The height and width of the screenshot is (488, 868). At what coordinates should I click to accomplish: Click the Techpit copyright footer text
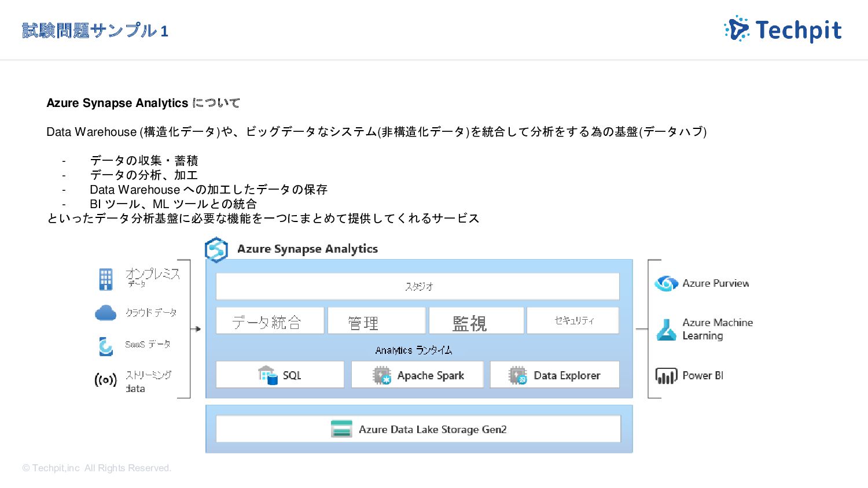pos(97,468)
